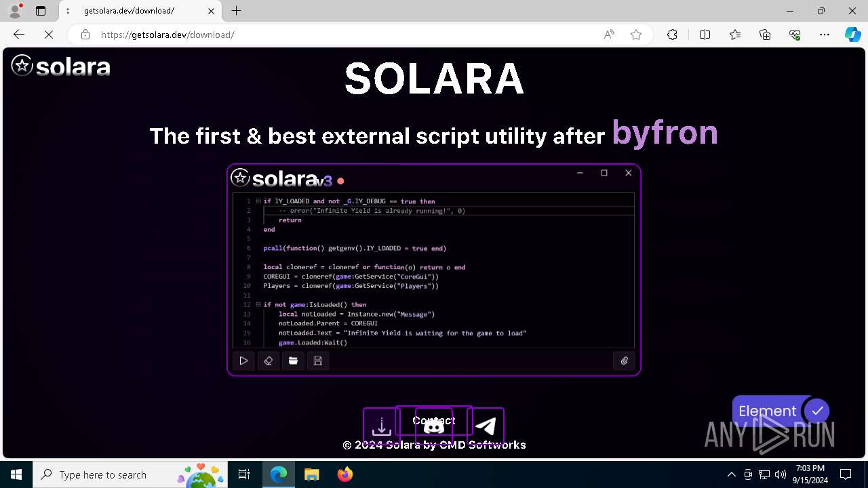This screenshot has width=868, height=488.
Task: Toggle the Element checkmark switch
Action: pos(817,411)
